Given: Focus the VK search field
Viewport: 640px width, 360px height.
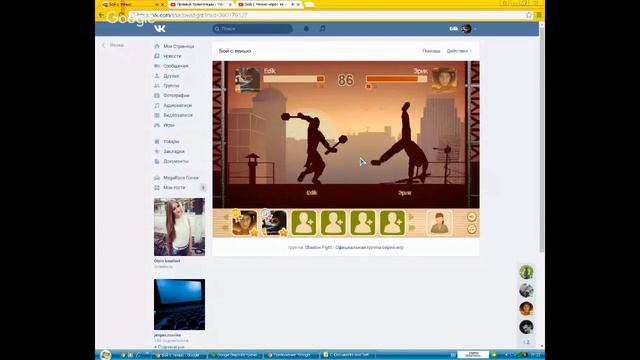Looking at the screenshot, I should (252, 29).
